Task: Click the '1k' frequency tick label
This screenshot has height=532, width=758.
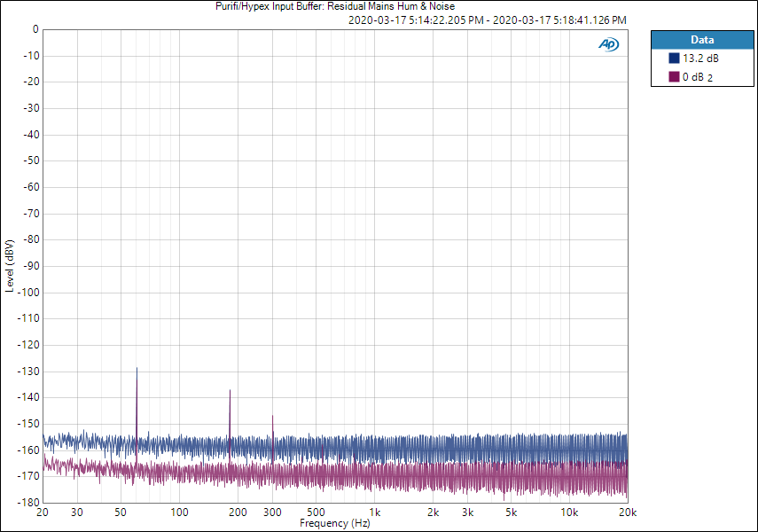Action: (x=375, y=512)
